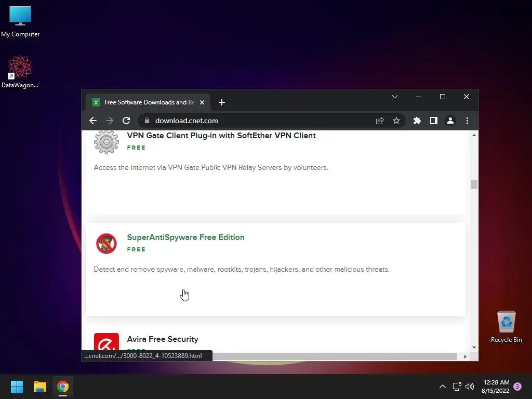532x399 pixels.
Task: Minimize the Chrome window
Action: pyautogui.click(x=419, y=97)
